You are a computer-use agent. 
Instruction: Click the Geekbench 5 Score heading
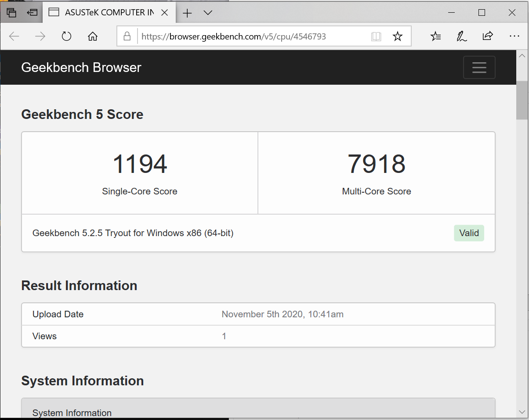(x=82, y=115)
